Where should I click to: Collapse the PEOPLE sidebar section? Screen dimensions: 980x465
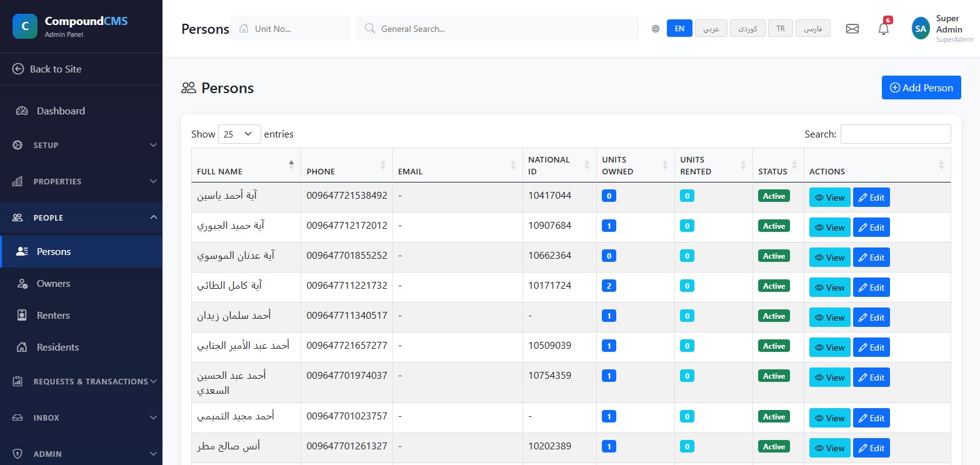click(x=81, y=217)
